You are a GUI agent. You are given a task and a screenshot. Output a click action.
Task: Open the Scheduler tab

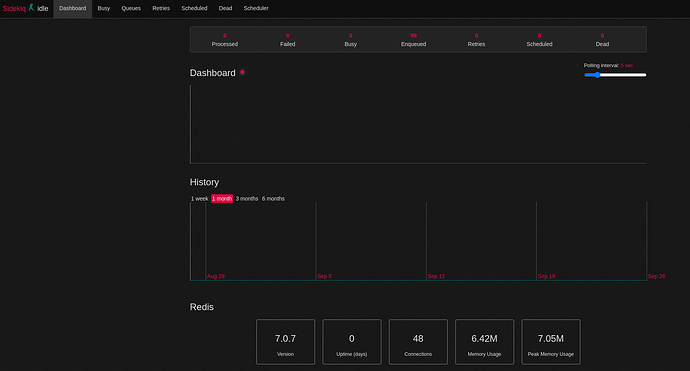point(256,8)
